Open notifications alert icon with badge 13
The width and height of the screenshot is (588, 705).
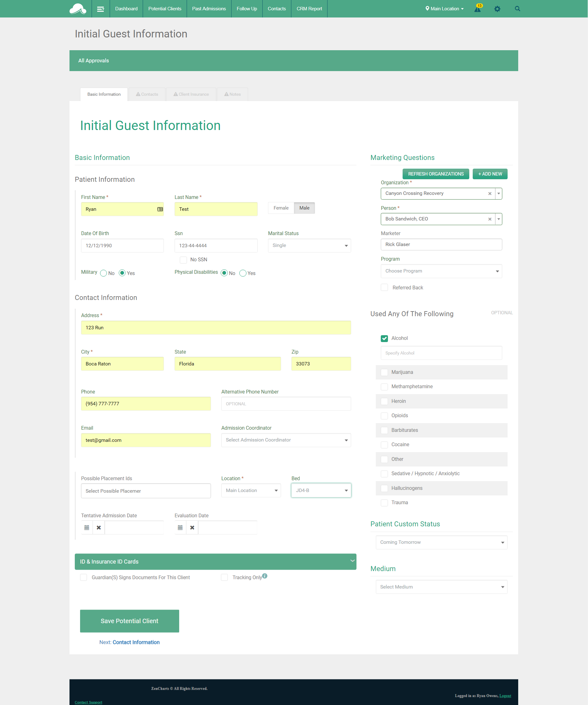[478, 8]
